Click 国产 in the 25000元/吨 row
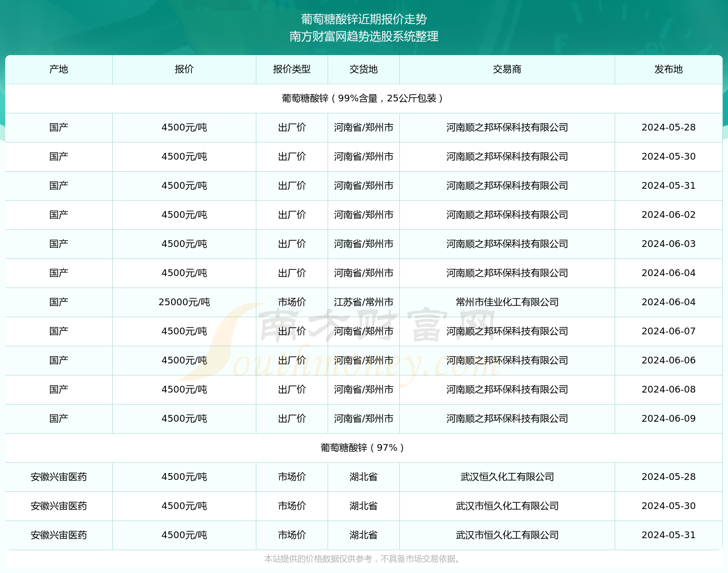The width and height of the screenshot is (728, 573). [x=59, y=302]
